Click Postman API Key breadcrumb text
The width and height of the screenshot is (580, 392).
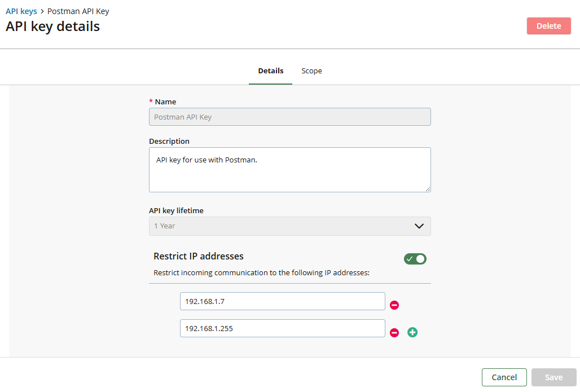[x=78, y=11]
